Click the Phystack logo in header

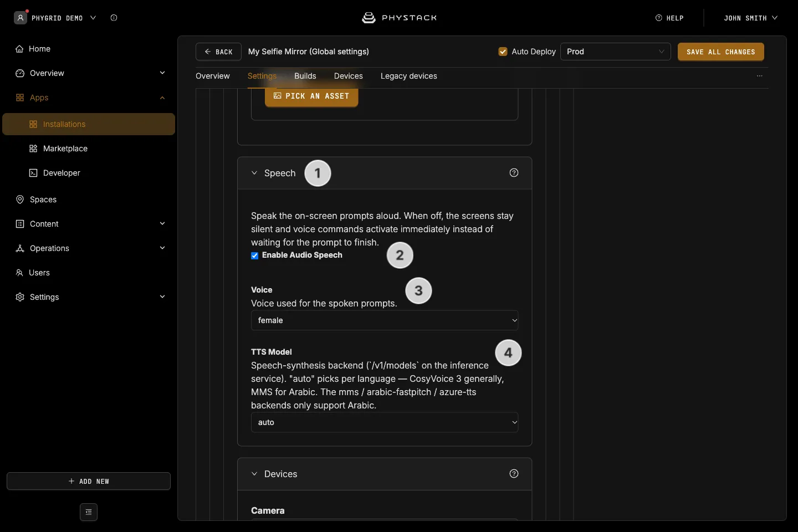(399, 18)
